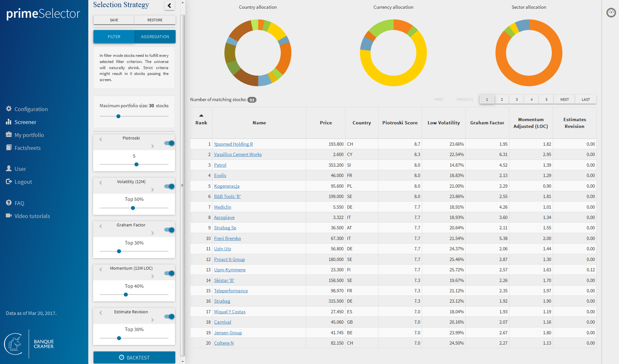Click the timer icon in the top right
The image size is (619, 364).
pos(611,13)
